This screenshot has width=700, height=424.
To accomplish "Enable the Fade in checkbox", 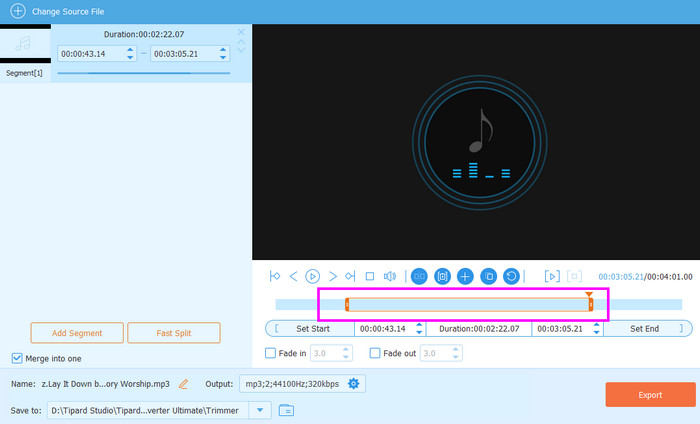I will point(271,353).
